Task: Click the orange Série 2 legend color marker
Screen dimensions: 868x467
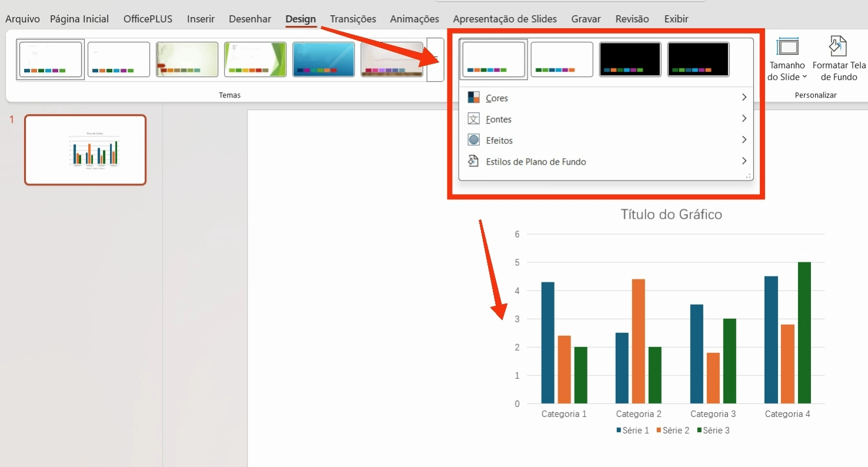Action: point(659,431)
